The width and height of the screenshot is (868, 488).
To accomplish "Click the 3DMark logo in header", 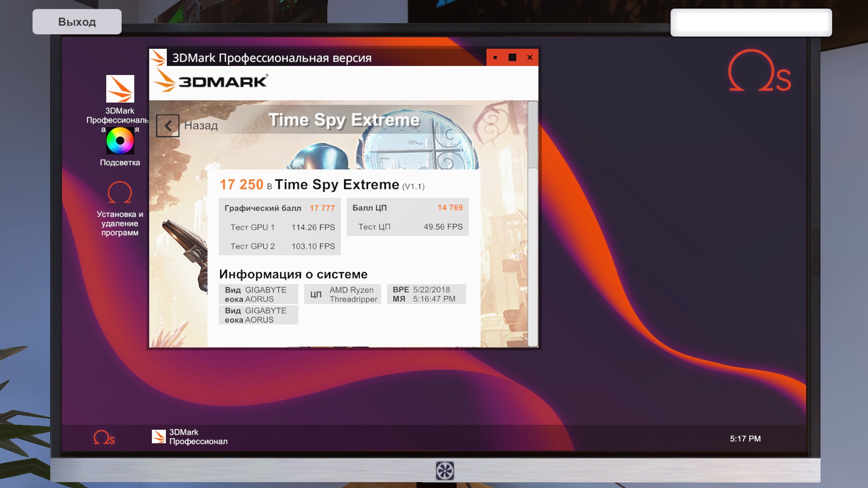I will [x=211, y=80].
